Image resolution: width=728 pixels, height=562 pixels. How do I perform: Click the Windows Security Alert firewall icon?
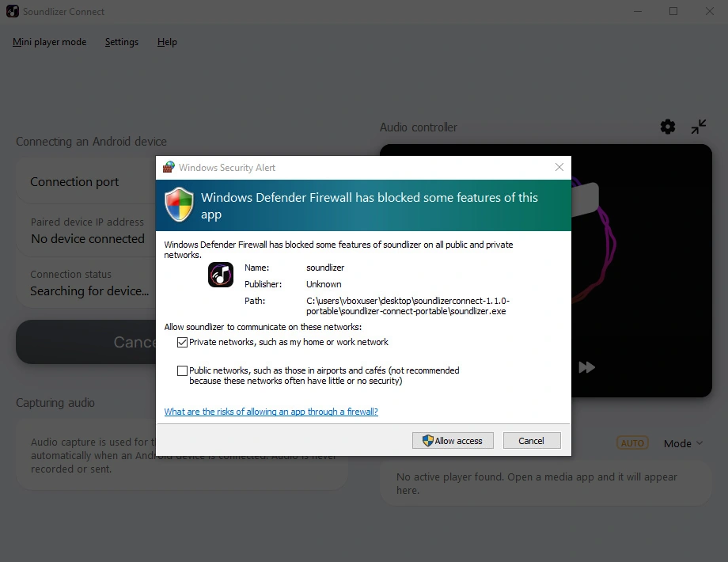tap(169, 167)
